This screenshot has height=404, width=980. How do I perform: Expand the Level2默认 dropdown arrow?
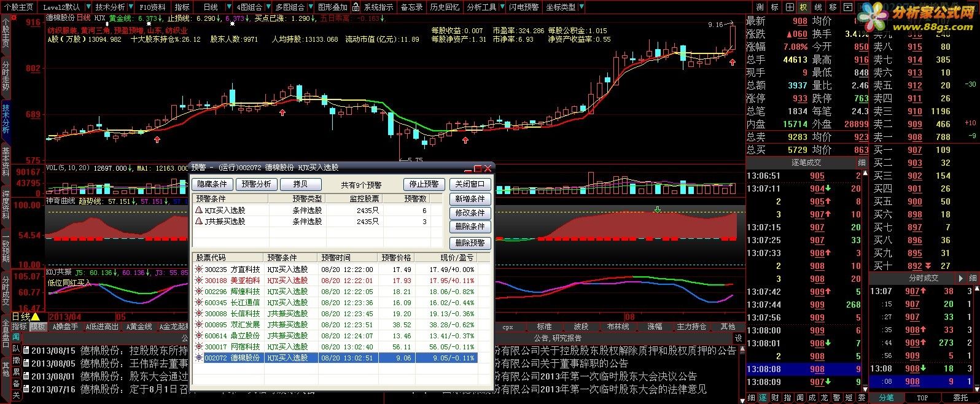pos(87,7)
